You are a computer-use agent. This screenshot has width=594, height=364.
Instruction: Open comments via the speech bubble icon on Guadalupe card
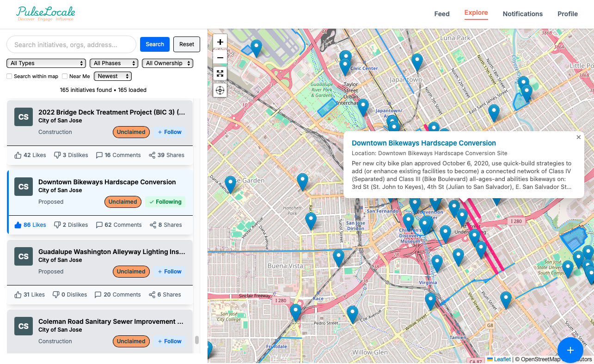coord(98,294)
